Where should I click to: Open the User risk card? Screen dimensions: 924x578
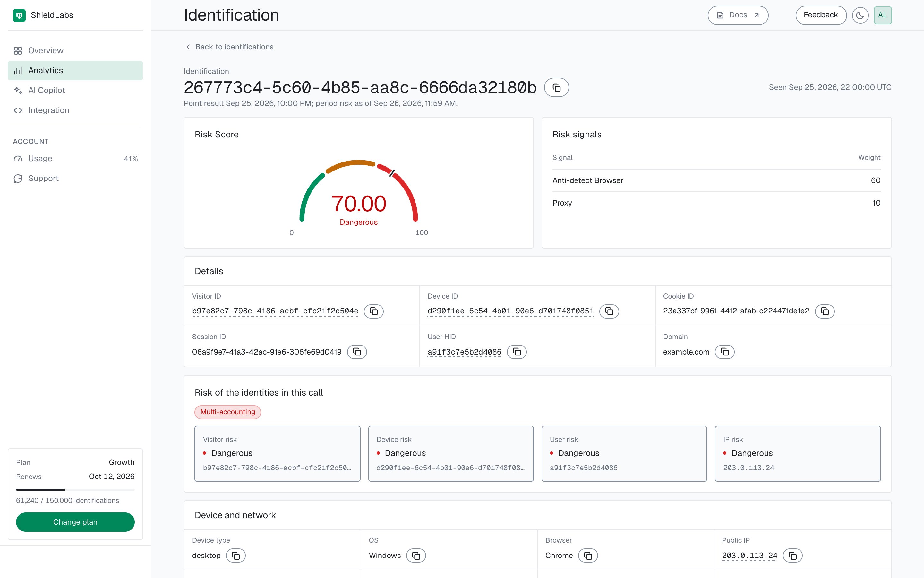tap(624, 453)
